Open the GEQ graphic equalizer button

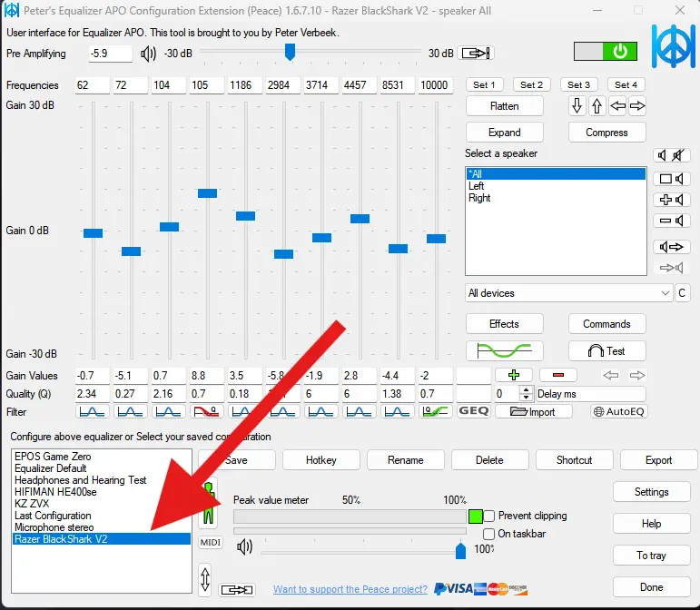click(474, 411)
